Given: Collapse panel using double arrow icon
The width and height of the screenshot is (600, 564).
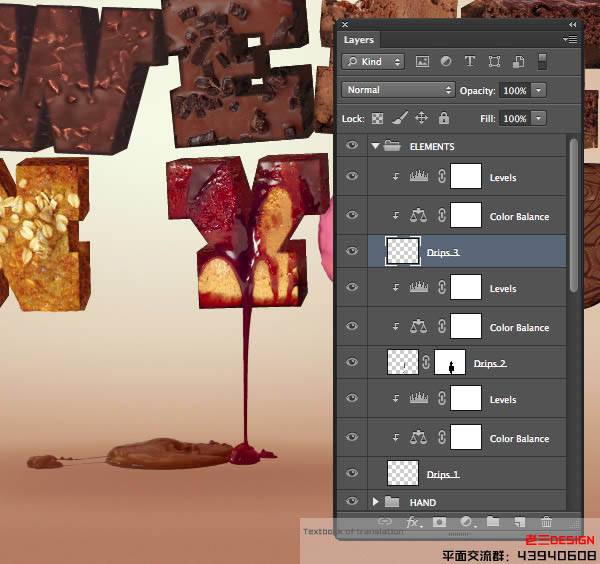Looking at the screenshot, I should point(572,24).
